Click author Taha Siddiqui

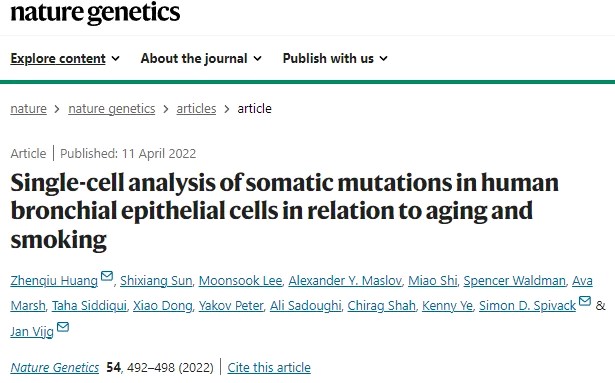pyautogui.click(x=89, y=306)
